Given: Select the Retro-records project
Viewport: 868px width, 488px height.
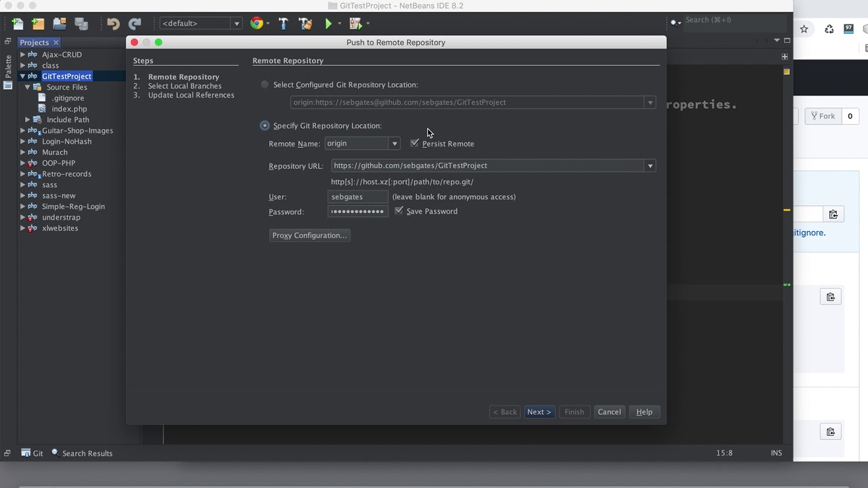Looking at the screenshot, I should pos(66,174).
